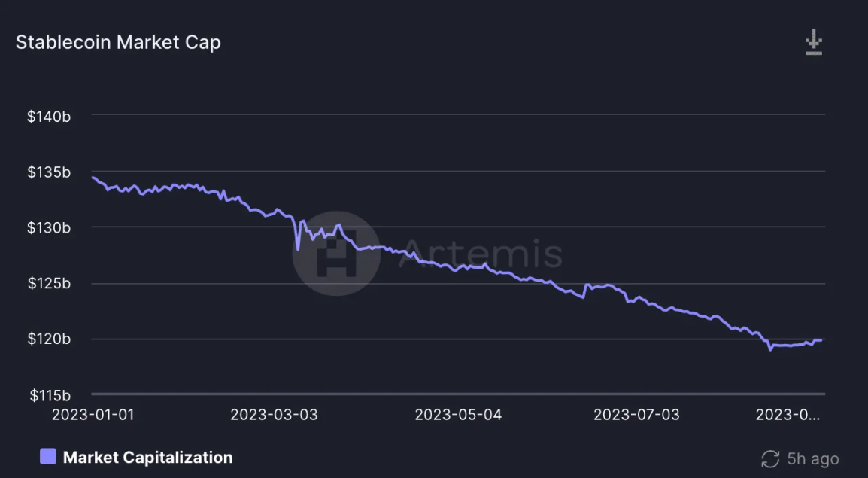Screen dimensions: 868x478
Task: Click the $120b axis label
Action: coord(49,339)
